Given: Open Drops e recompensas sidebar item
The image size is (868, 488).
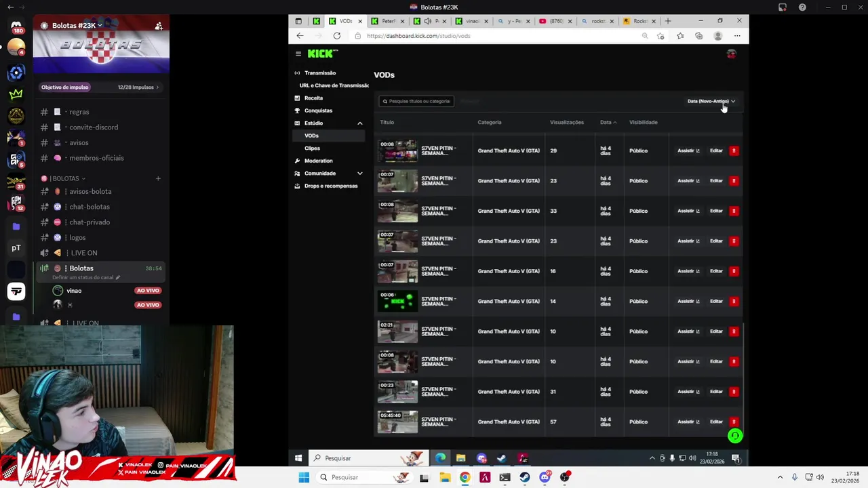Looking at the screenshot, I should [331, 186].
